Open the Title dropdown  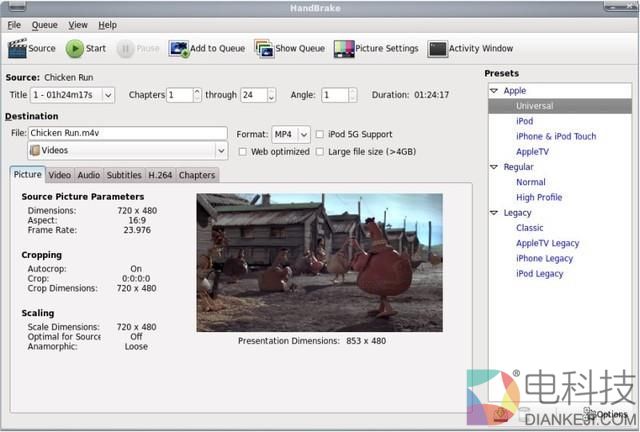click(73, 95)
